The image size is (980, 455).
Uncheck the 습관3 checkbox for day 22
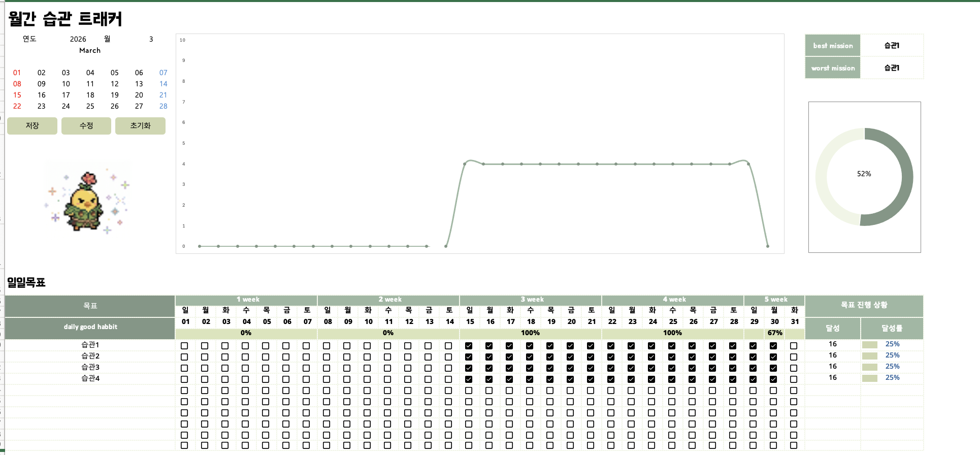click(611, 368)
